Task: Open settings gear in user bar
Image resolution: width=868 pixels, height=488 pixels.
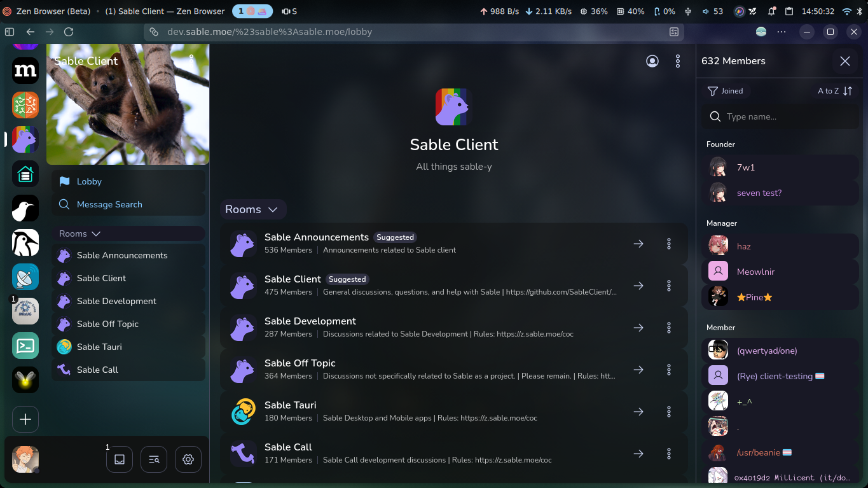Action: 188,459
